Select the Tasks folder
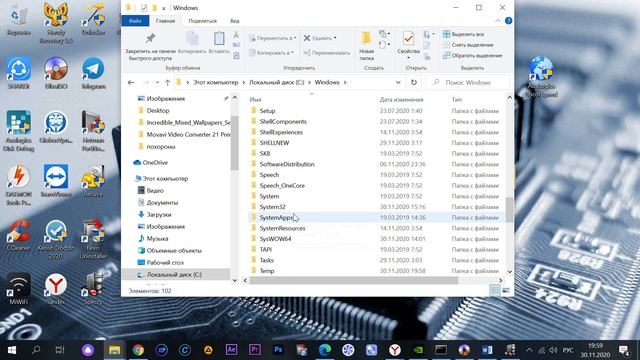The width and height of the screenshot is (640, 360). pyautogui.click(x=267, y=260)
